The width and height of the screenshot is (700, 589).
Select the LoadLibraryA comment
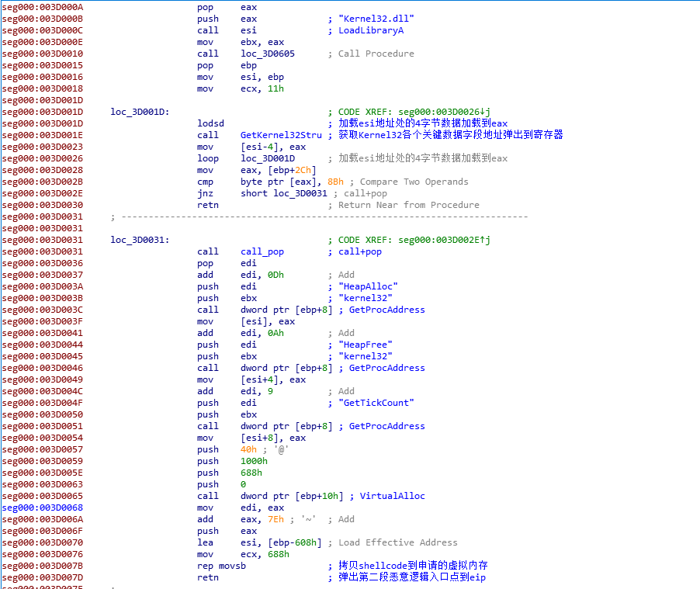(x=370, y=30)
